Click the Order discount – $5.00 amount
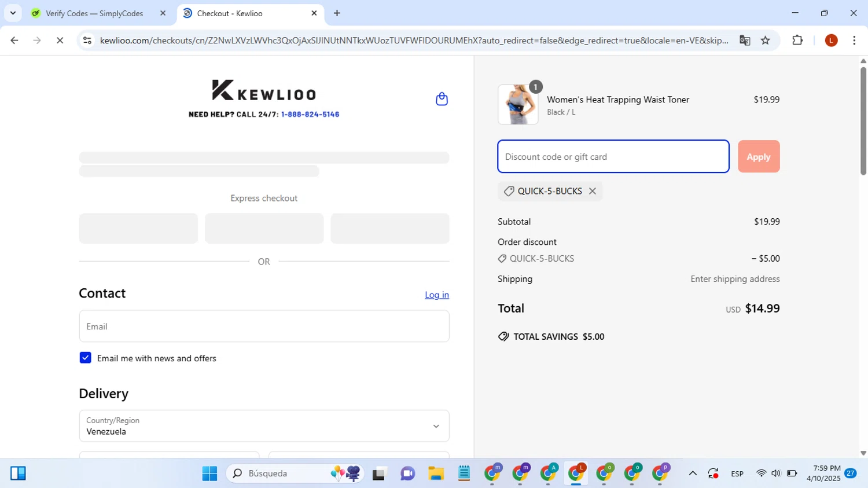Image resolution: width=868 pixels, height=488 pixels. coord(766,259)
